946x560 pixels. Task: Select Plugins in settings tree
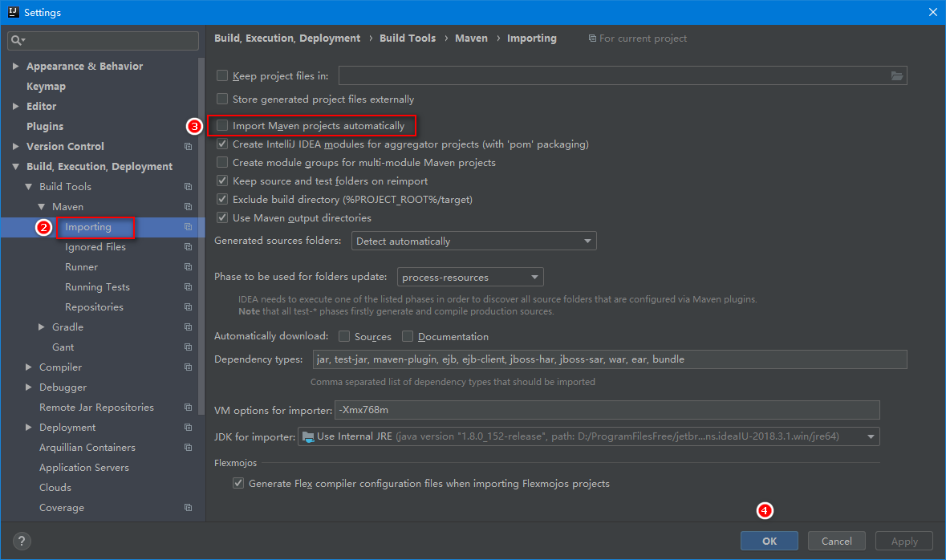(45, 126)
